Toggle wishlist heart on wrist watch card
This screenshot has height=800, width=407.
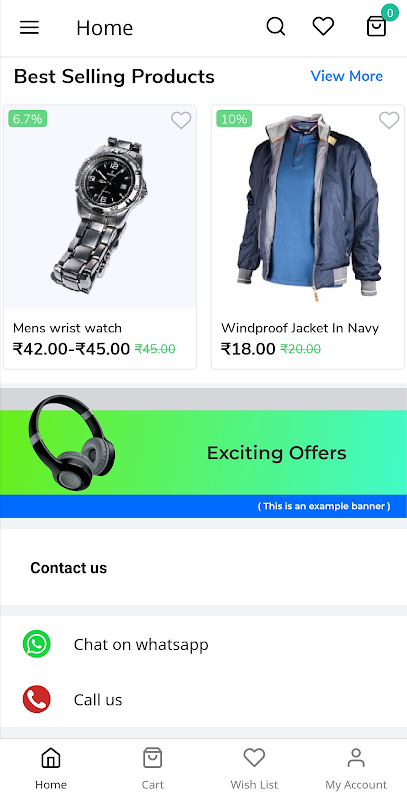tap(181, 120)
